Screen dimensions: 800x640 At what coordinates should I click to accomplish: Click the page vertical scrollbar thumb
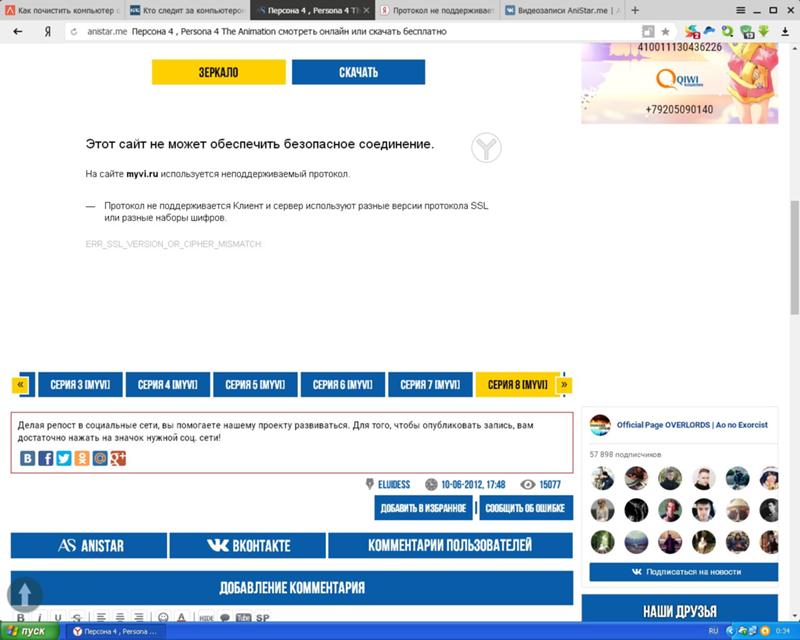tap(794, 258)
